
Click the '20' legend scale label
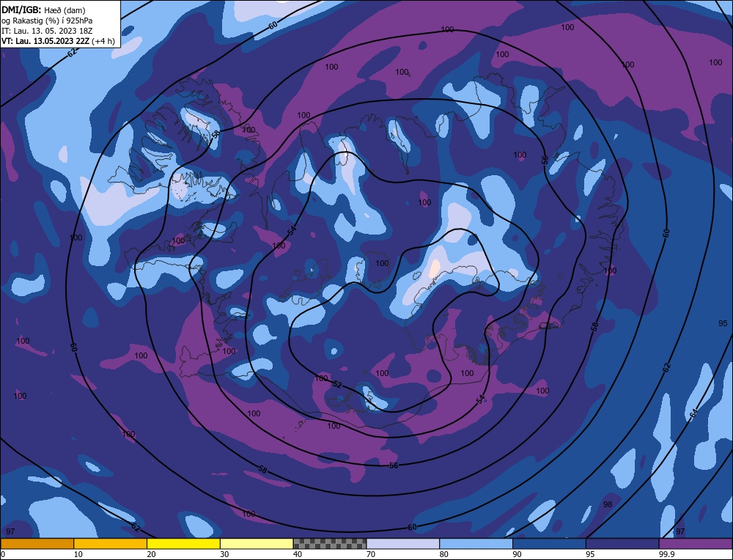tap(152, 554)
